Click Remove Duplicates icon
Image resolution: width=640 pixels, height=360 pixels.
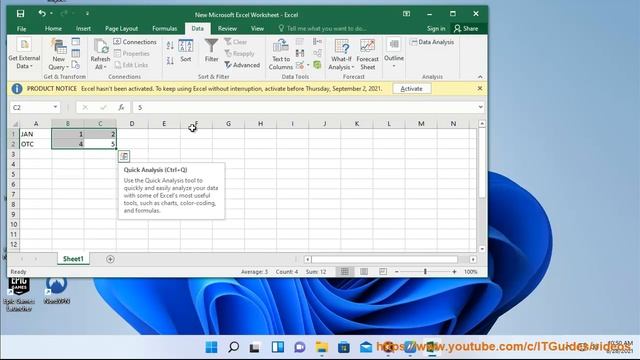point(300,53)
